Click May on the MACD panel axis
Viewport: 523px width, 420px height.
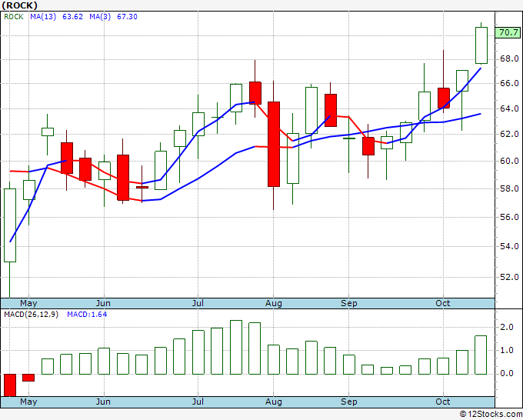coord(28,402)
